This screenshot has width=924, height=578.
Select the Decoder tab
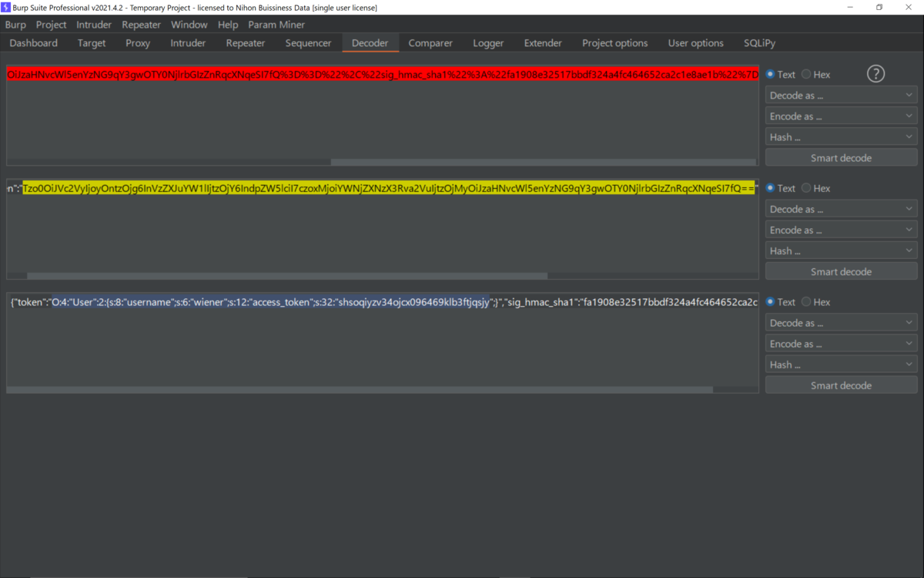pos(370,43)
